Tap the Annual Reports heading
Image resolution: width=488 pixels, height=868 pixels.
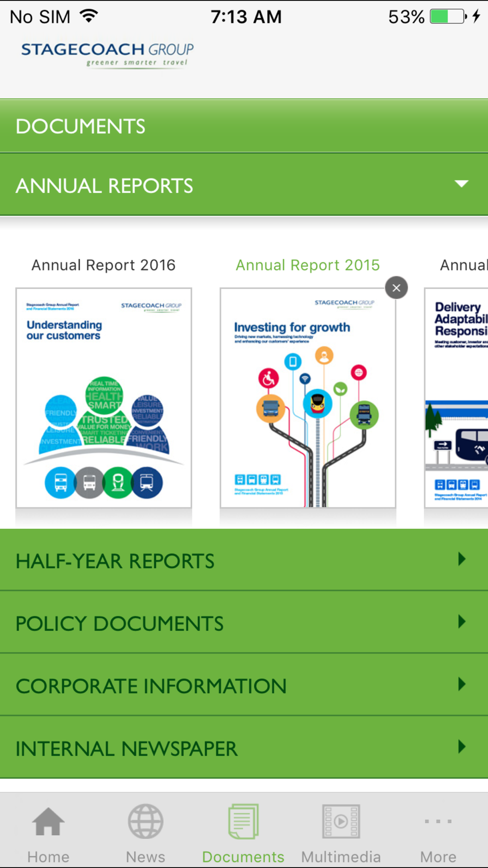(104, 186)
